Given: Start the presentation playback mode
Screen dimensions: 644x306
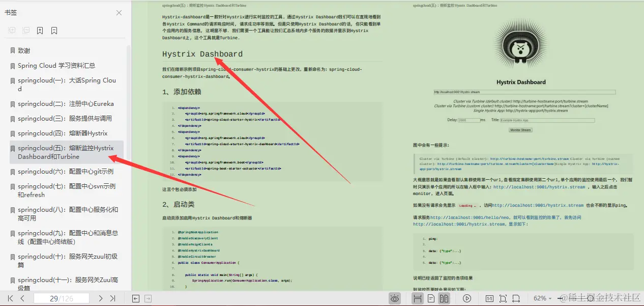Looking at the screenshot, I should click(467, 298).
